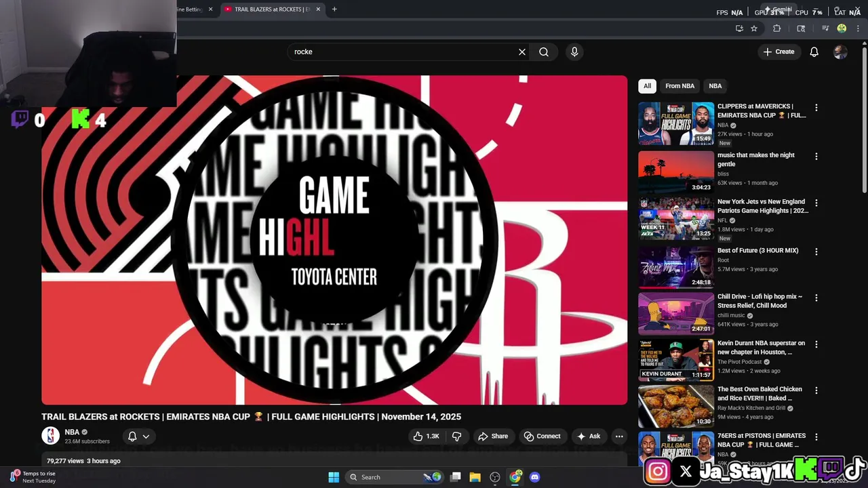Viewport: 868px width, 488px height.
Task: Select the All filter chip
Action: coord(647,86)
